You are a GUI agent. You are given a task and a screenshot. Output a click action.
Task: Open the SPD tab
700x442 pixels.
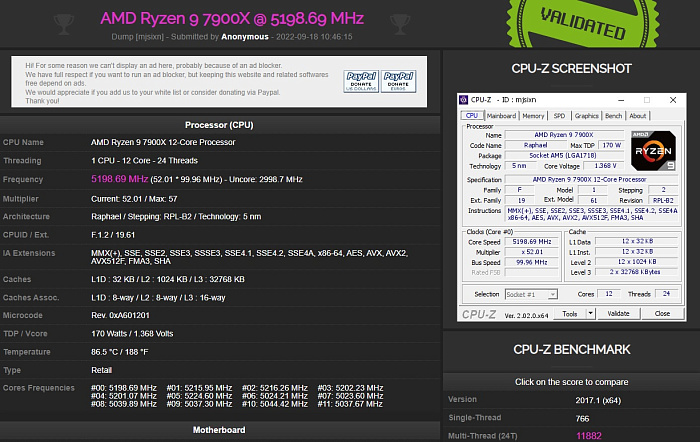559,116
